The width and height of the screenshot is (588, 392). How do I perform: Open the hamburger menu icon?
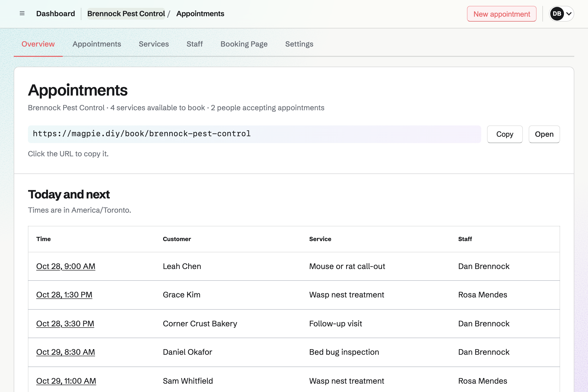[x=22, y=13]
